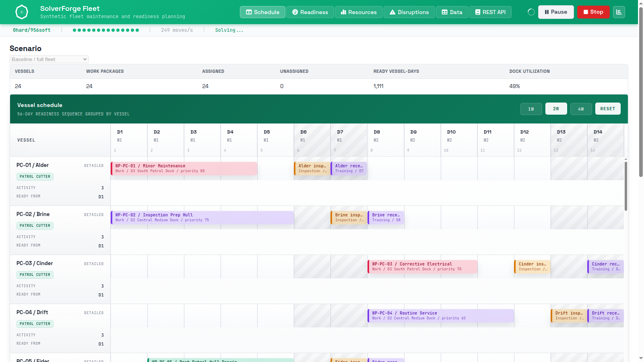This screenshot has height=362, width=644.
Task: Select the WP-PC-04 Routine Service bar
Action: tap(441, 316)
